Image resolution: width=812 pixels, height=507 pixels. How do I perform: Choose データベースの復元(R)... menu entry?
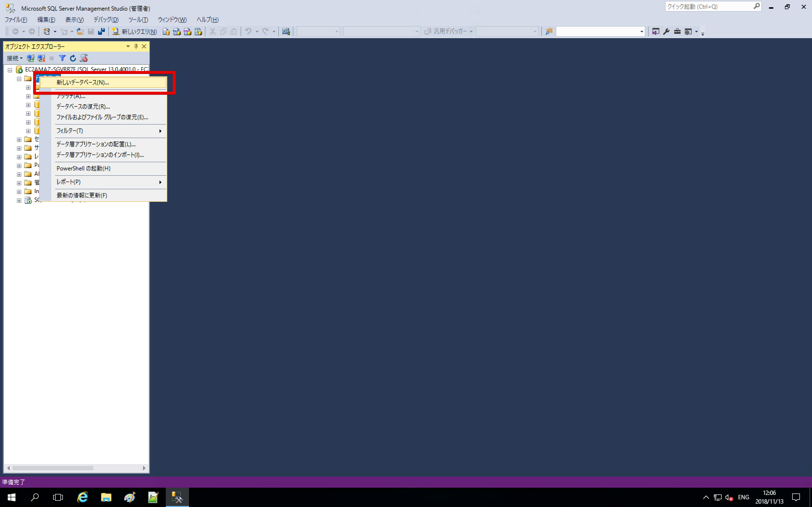coord(83,107)
